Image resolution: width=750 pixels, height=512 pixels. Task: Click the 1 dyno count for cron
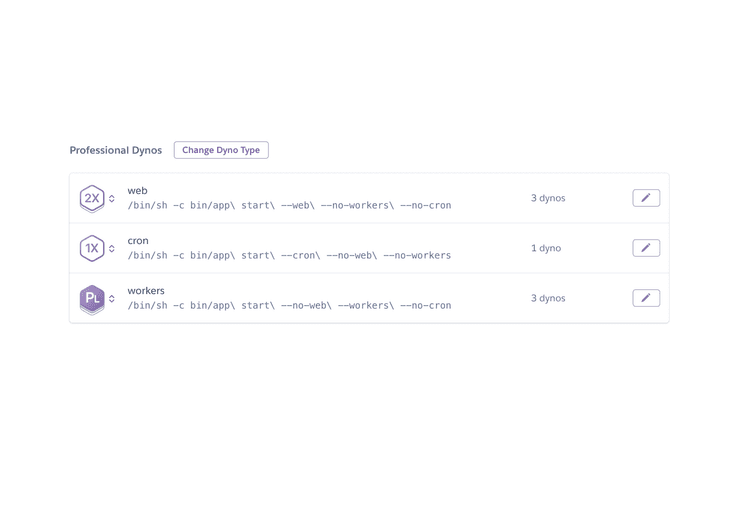[x=546, y=248]
